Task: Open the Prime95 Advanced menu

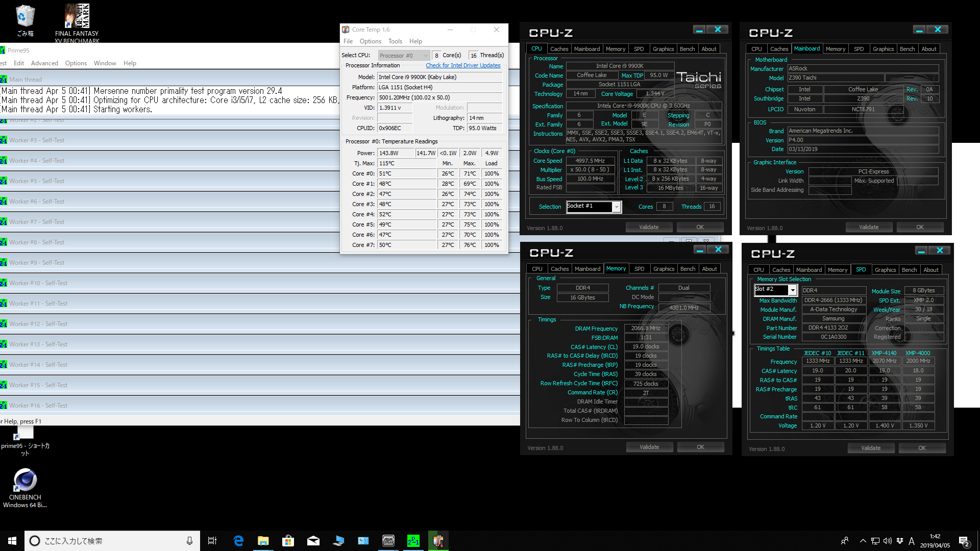Action: tap(44, 63)
